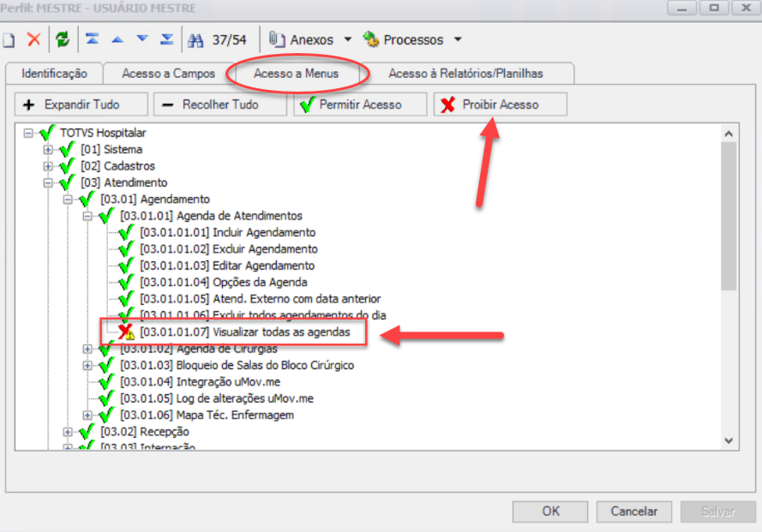The image size is (762, 532).
Task: Select [03.01.01.03] Editar Agendamento row
Action: pos(227,266)
